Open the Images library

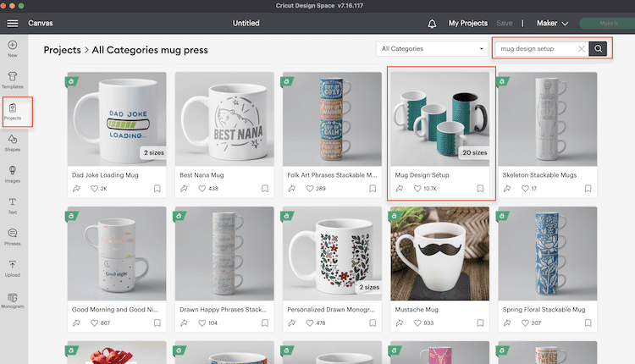13,174
